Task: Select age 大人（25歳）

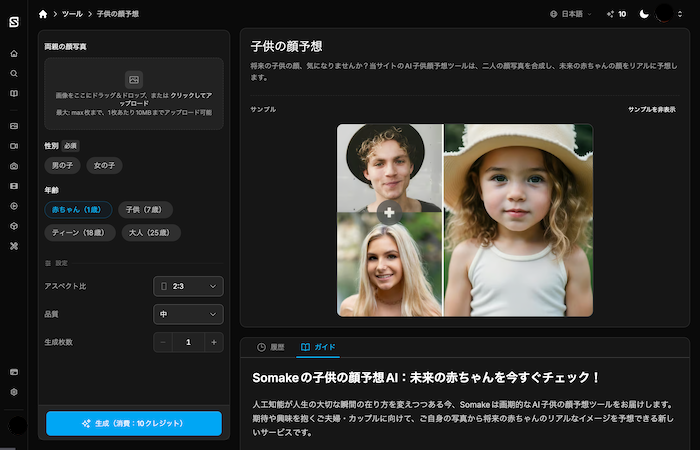Action: click(x=151, y=233)
